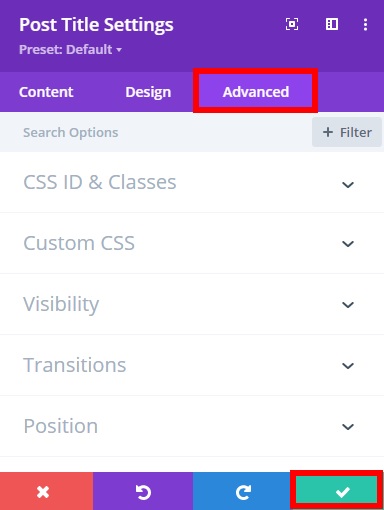Expand the Transitions section chevron
The height and width of the screenshot is (510, 384).
(348, 366)
